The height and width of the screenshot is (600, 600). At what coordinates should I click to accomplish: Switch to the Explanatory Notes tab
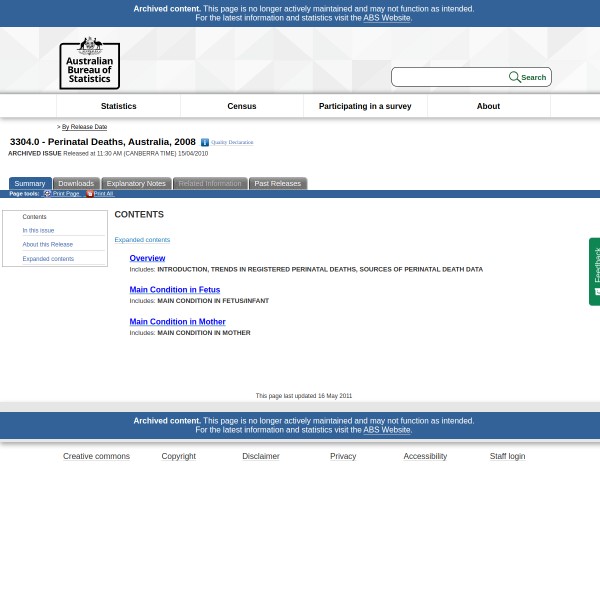click(136, 184)
